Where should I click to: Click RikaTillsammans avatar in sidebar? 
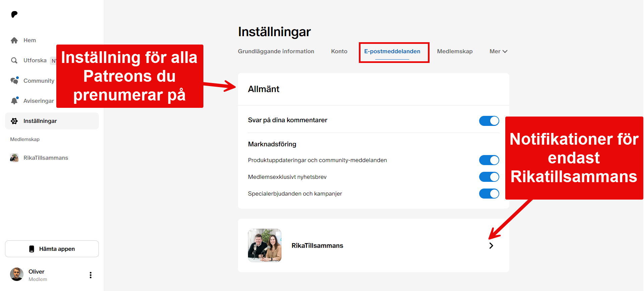pos(14,158)
